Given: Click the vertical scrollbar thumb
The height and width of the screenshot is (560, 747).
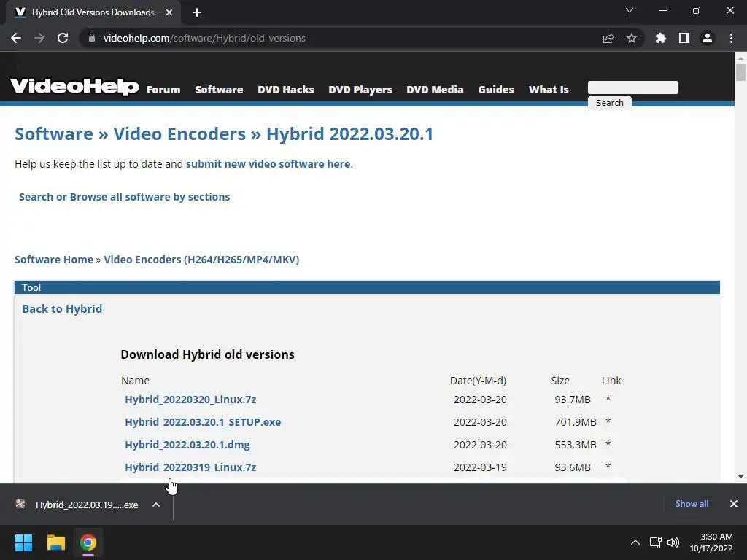Looking at the screenshot, I should 740,73.
